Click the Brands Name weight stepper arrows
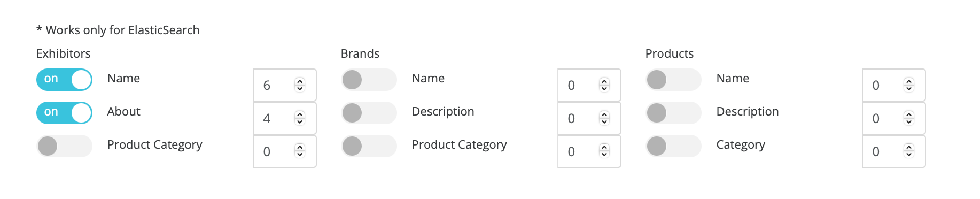 point(604,85)
